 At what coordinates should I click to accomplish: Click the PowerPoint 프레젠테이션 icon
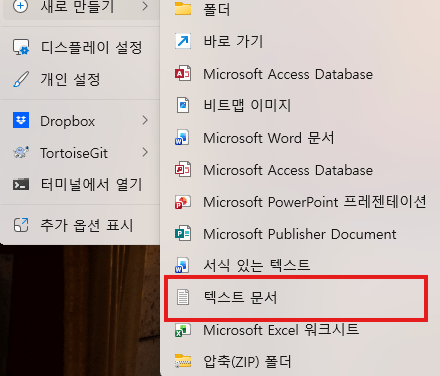[x=183, y=202]
